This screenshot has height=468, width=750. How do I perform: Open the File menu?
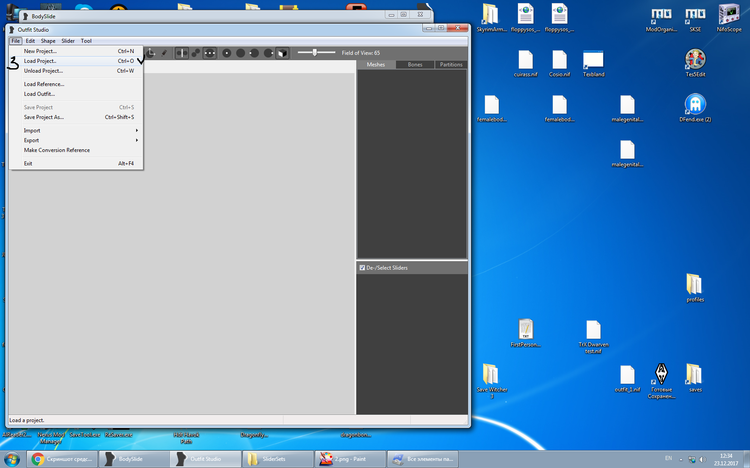(16, 41)
